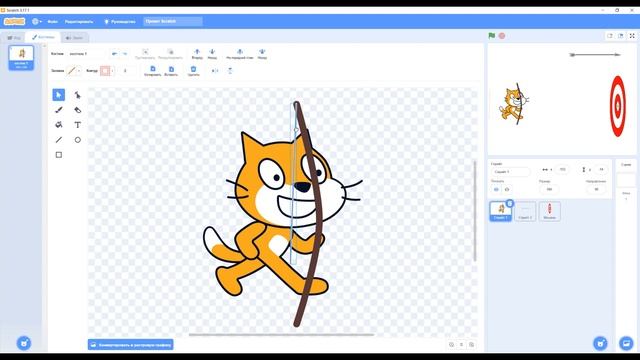640x360 pixels.
Task: Flip the selection vertically
Action: (x=230, y=71)
